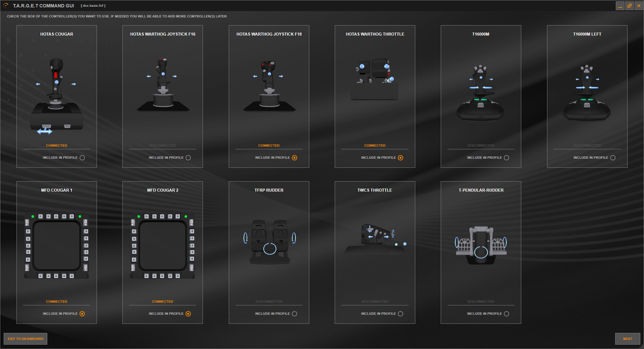Include TFRP Rudder in profile
The image size is (644, 349).
tap(294, 314)
